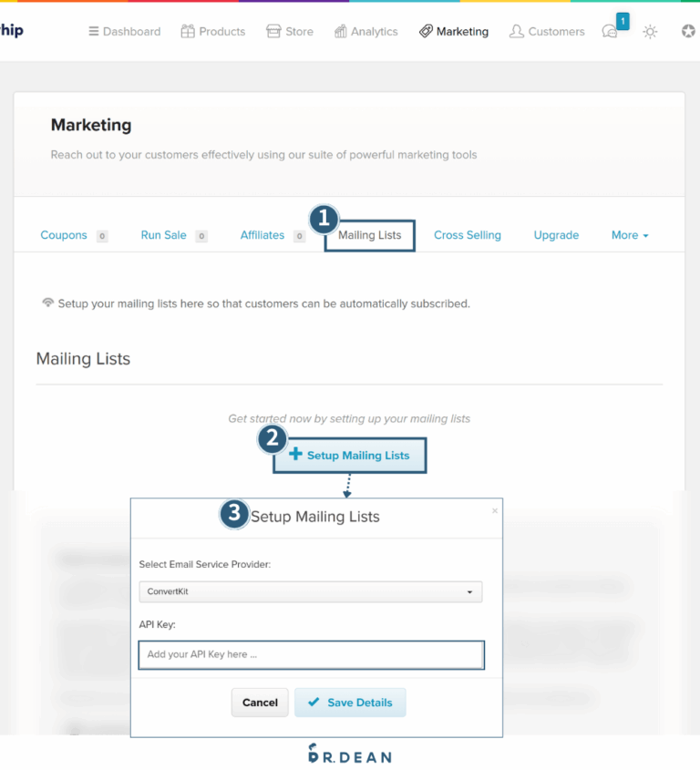Expand the More dropdown menu
Image resolution: width=700 pixels, height=770 pixels.
[630, 235]
